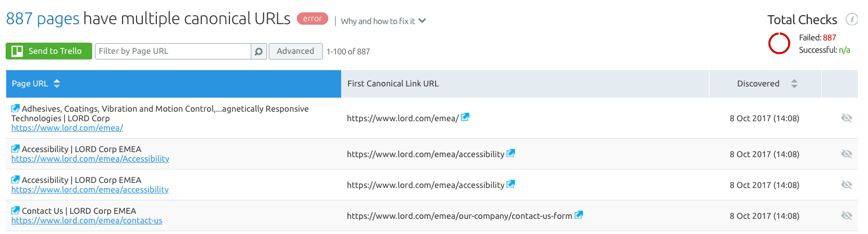This screenshot has height=234, width=868.
Task: Open external icon next to first emea/accessibility canonical
Action: click(x=510, y=154)
